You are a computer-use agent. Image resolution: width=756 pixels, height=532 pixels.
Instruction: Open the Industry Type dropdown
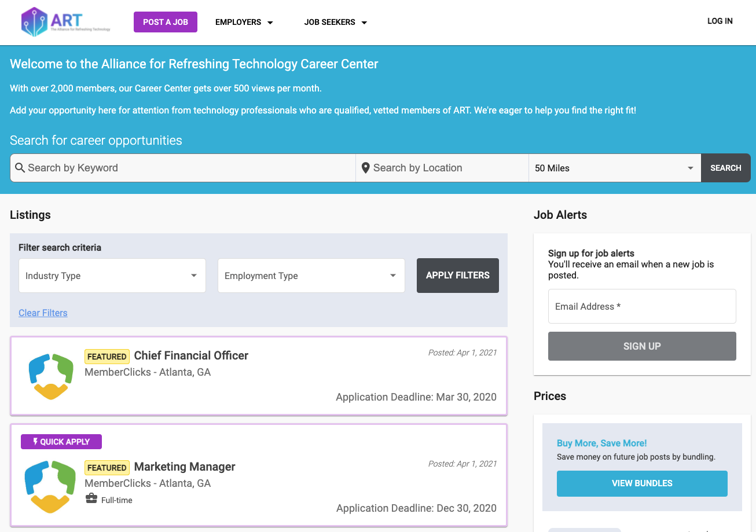click(x=112, y=276)
